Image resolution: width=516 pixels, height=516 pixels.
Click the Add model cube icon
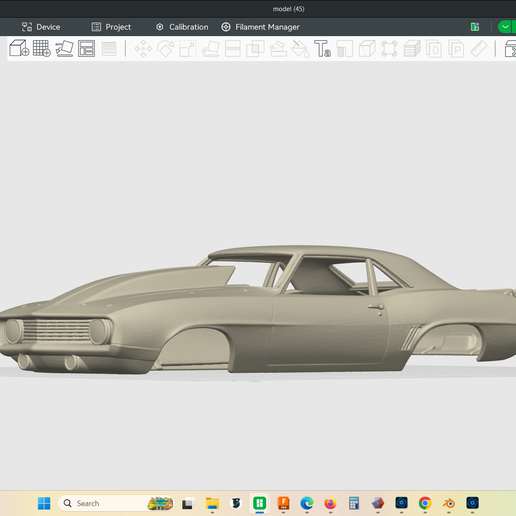click(x=19, y=48)
